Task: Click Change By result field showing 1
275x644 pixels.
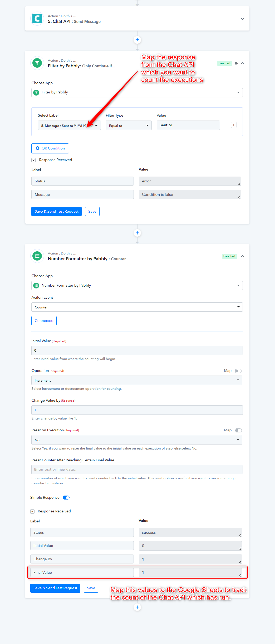Action: [x=190, y=559]
